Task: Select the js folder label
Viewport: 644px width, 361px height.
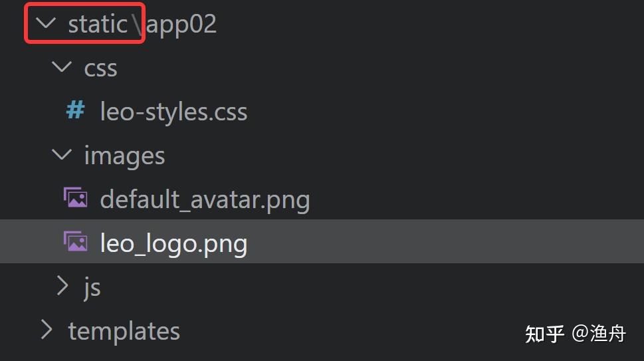Action: pos(92,288)
